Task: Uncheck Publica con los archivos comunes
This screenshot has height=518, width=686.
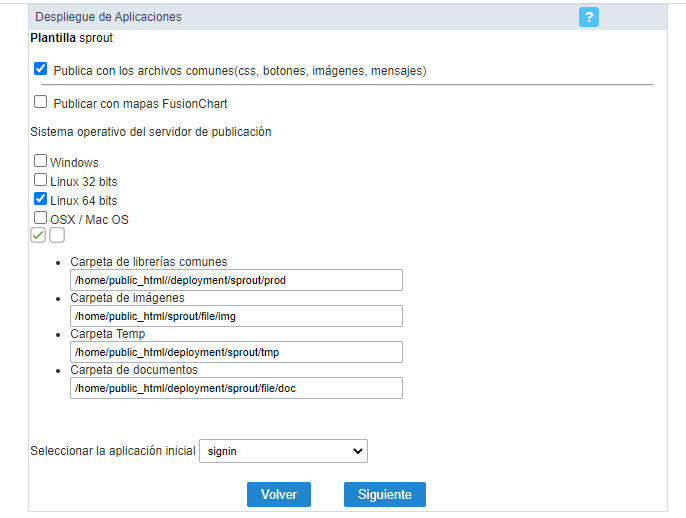Action: 40,70
